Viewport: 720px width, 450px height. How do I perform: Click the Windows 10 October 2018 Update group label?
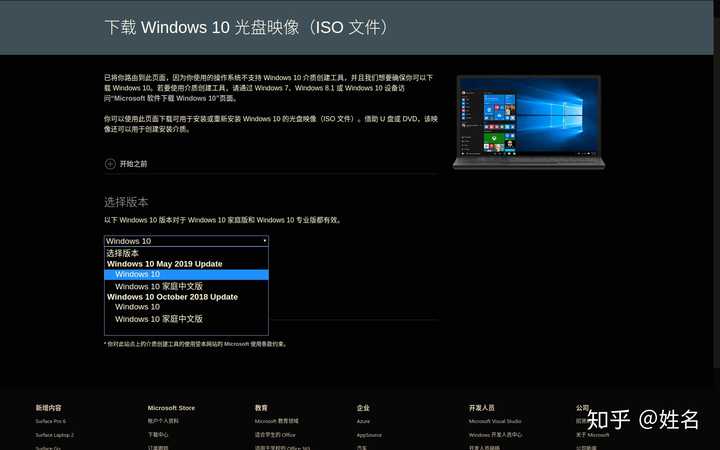[172, 297]
